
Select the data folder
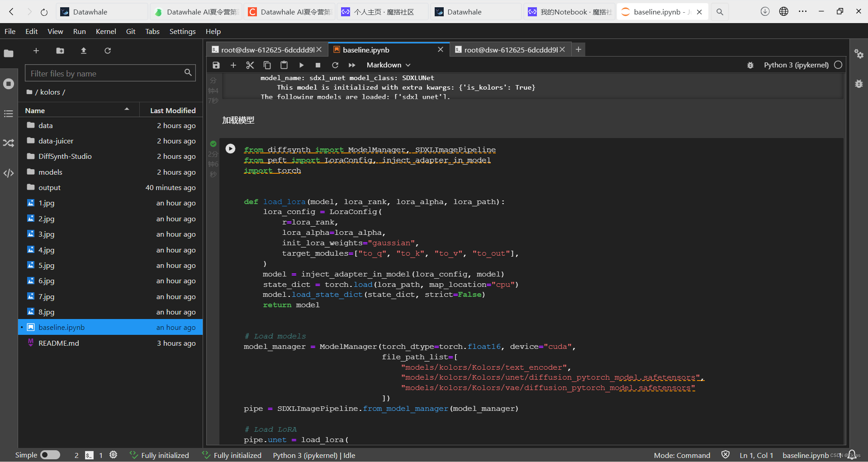click(x=110, y=125)
